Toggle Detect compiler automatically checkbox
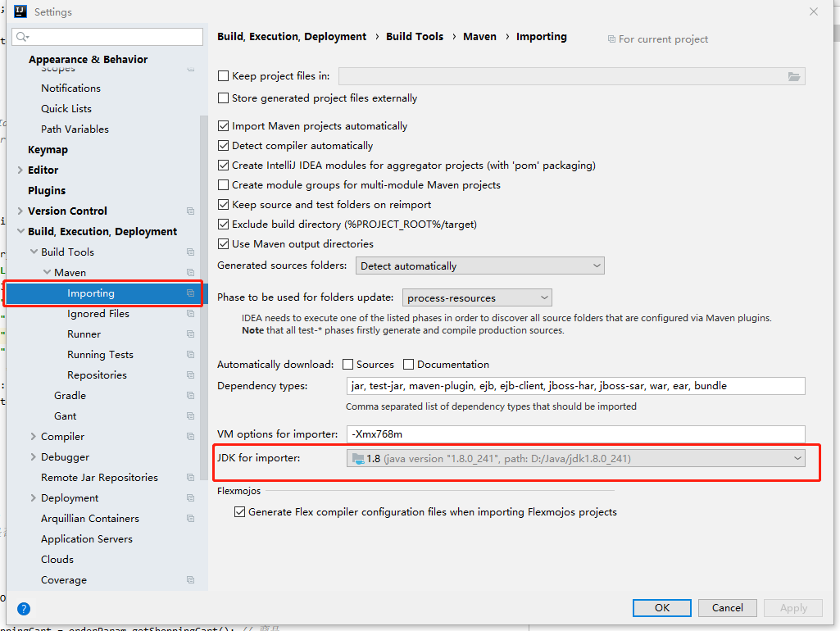The image size is (840, 631). coord(224,146)
